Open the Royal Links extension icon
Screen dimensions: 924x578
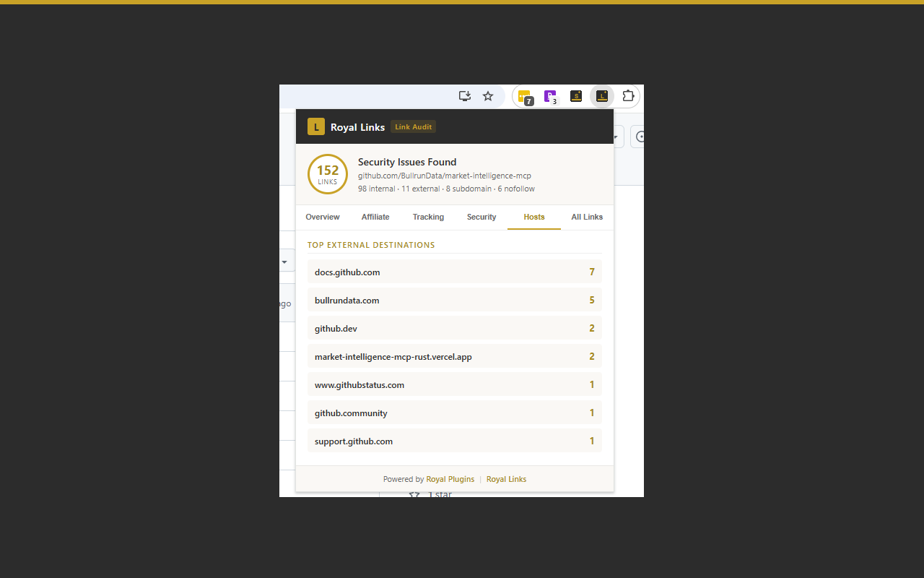point(602,95)
